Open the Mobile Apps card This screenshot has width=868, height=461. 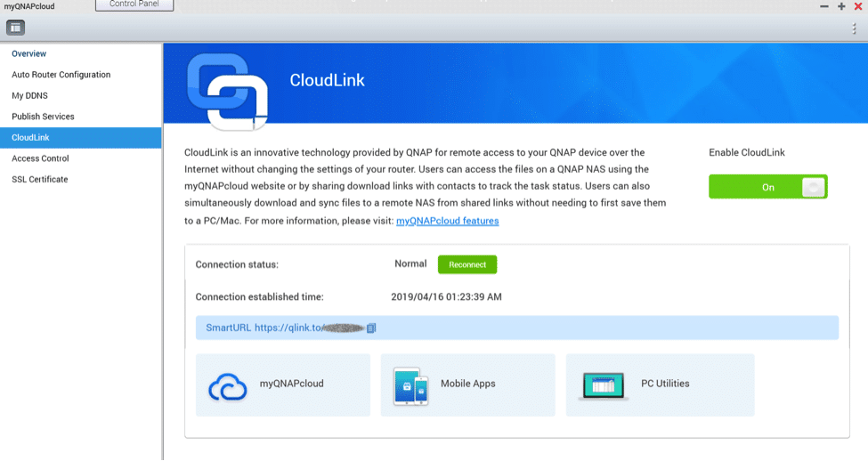click(x=467, y=385)
